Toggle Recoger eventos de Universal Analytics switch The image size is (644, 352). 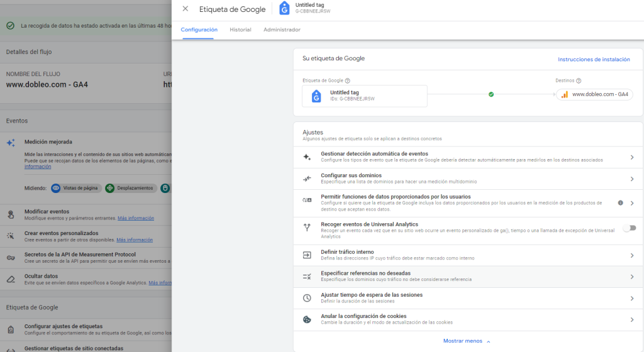[629, 228]
